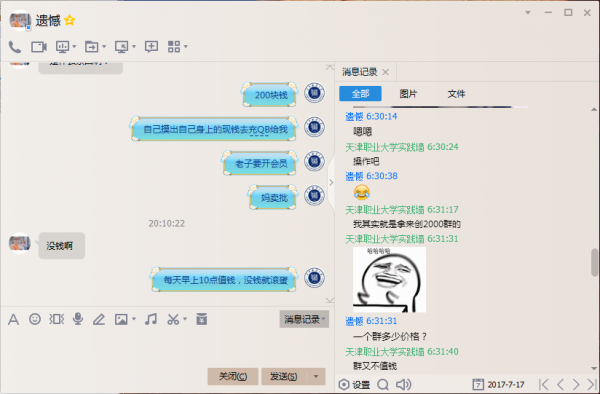This screenshot has height=394, width=600.
Task: Click sender name 遗憾 6:30:14
Action: [371, 116]
